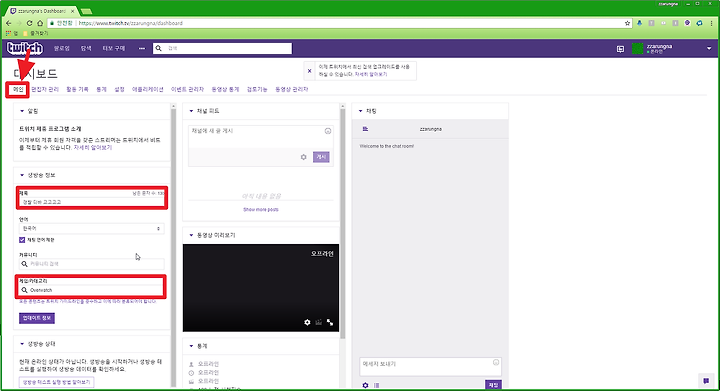
Task: Click the green zzarungna profile avatar
Action: pyautogui.click(x=637, y=48)
